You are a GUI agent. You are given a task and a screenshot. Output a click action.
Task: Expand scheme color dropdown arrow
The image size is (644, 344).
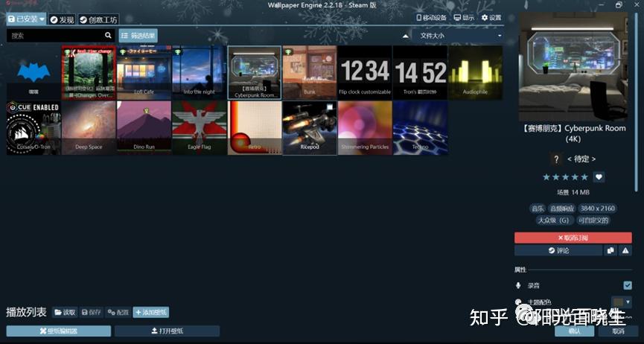628,302
